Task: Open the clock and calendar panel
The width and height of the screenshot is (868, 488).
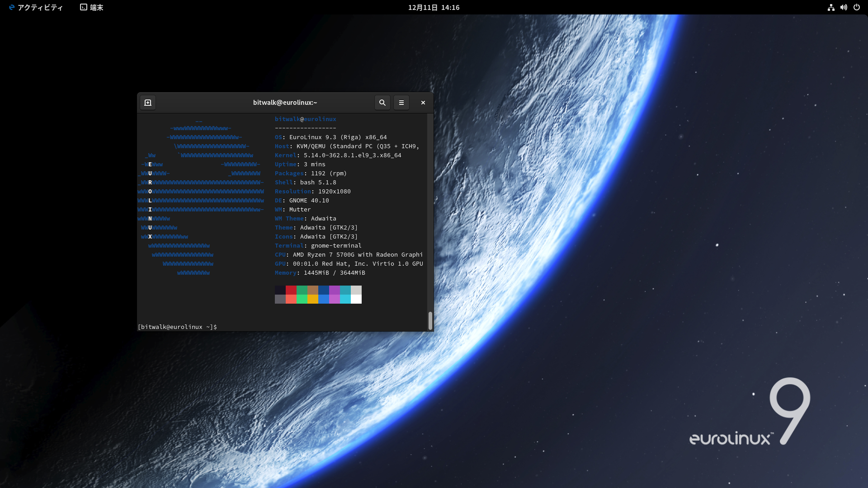Action: pyautogui.click(x=433, y=7)
